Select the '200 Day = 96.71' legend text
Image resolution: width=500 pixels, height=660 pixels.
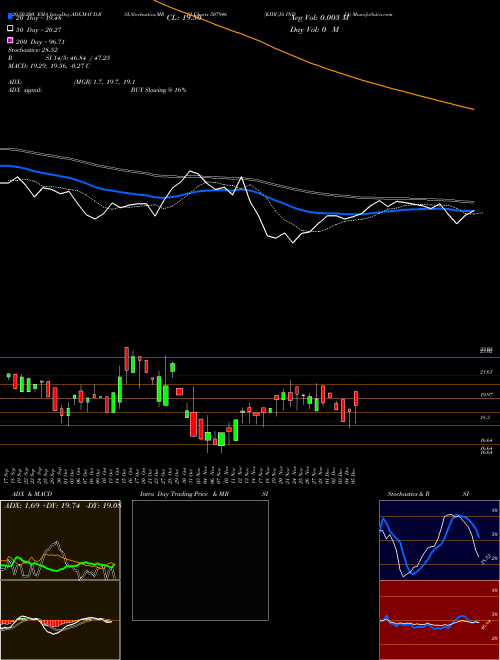[x=40, y=42]
